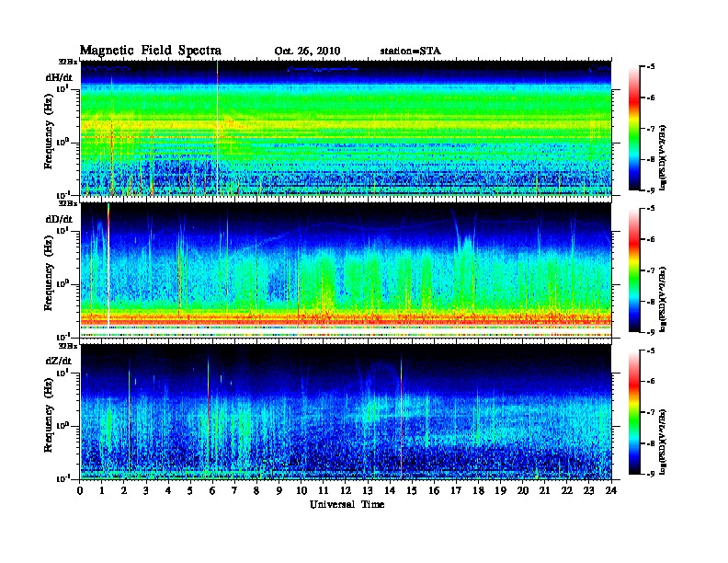Click inside the dD/dt spectrogram panel
Image resolution: width=728 pixels, height=563 pixels.
coord(346,270)
